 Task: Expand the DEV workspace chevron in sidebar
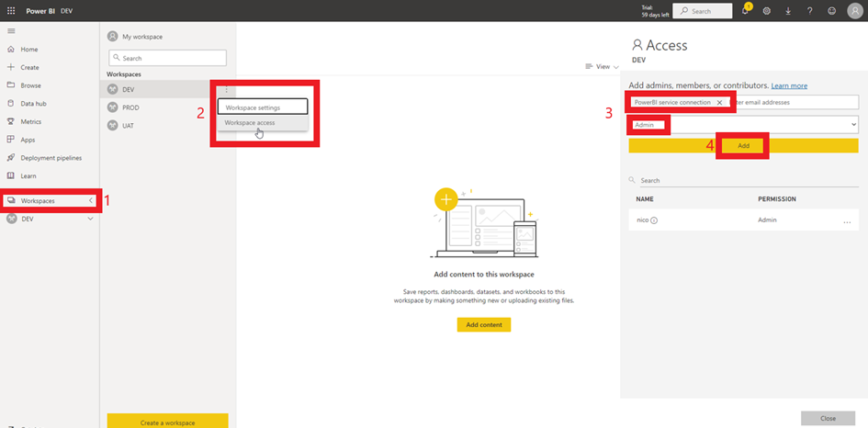pyautogui.click(x=91, y=220)
